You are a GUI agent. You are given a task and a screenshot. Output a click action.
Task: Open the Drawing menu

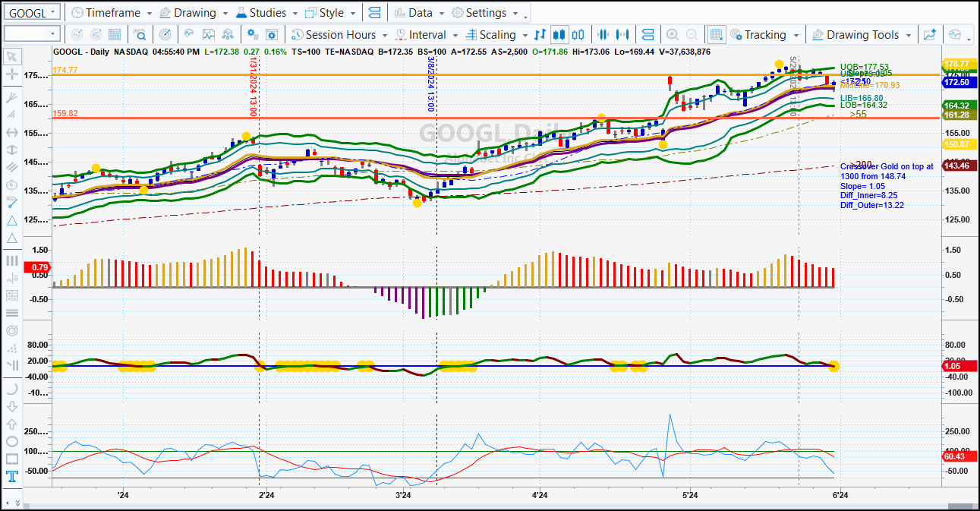194,13
